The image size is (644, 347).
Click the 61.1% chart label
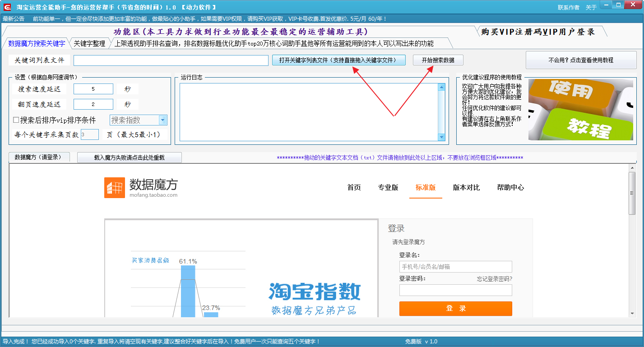pos(188,261)
